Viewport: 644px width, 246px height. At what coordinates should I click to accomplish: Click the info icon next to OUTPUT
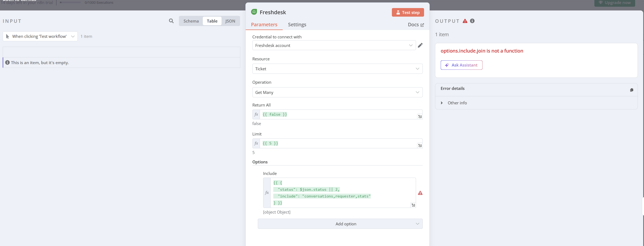[472, 21]
